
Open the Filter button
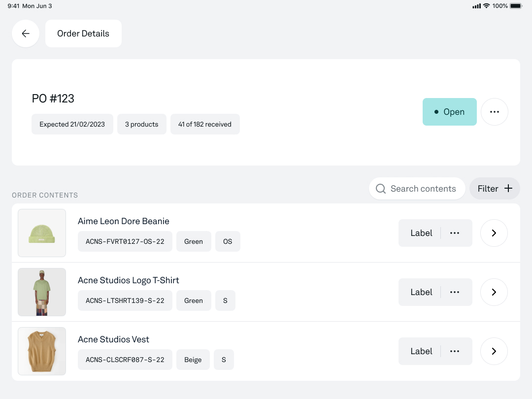[495, 188]
